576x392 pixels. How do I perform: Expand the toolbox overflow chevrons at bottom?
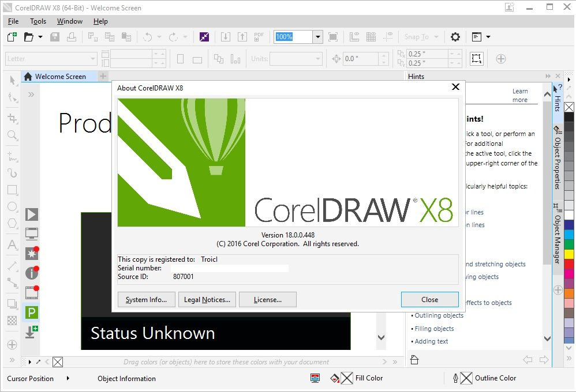pyautogui.click(x=12, y=360)
